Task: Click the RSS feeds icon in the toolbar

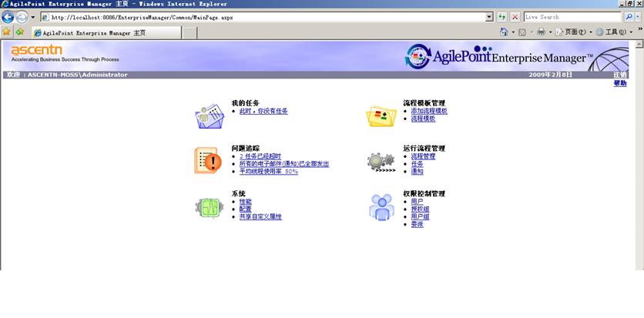Action: click(x=522, y=32)
